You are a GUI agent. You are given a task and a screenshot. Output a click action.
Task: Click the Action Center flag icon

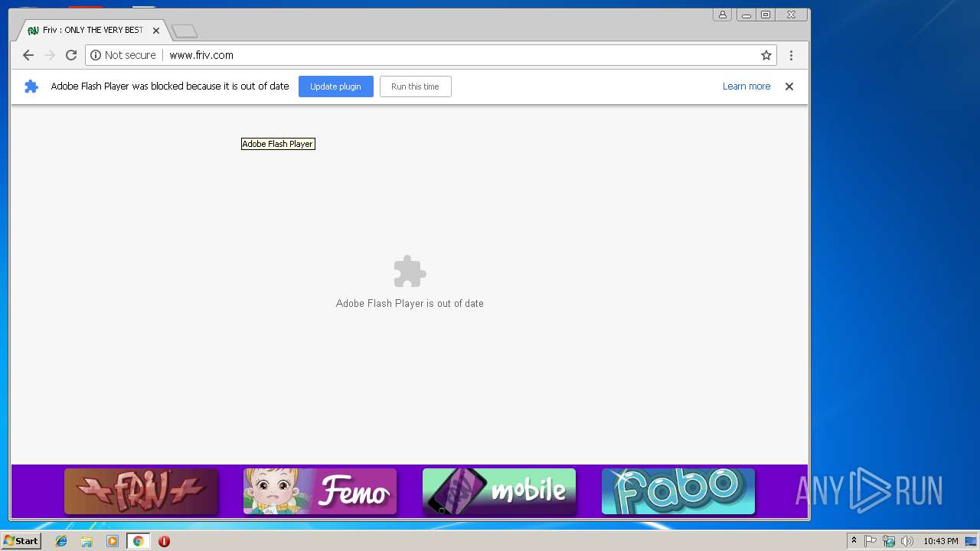[x=871, y=541]
